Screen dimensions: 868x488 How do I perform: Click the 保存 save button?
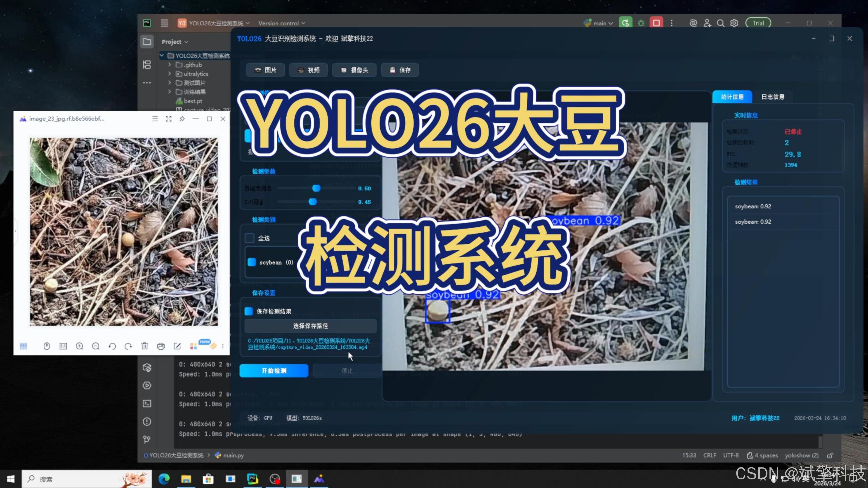click(400, 70)
